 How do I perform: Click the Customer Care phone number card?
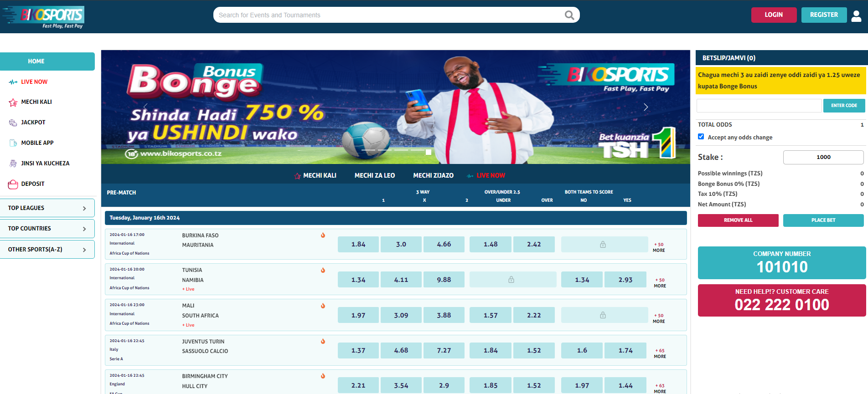(x=782, y=301)
